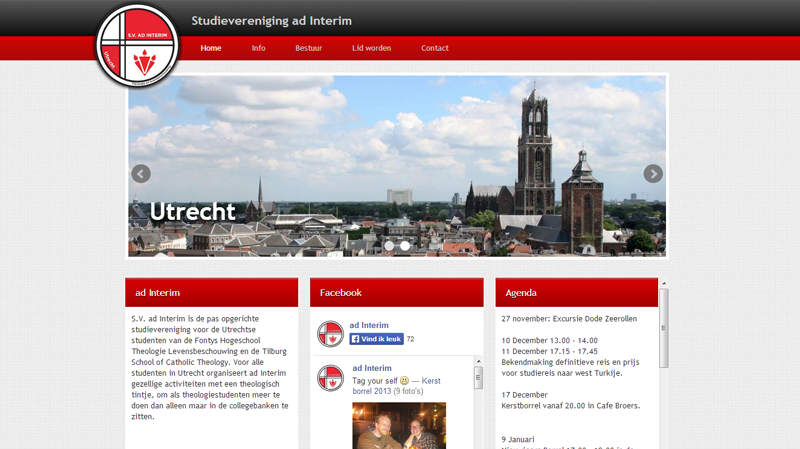Open the Info menu item

click(258, 48)
